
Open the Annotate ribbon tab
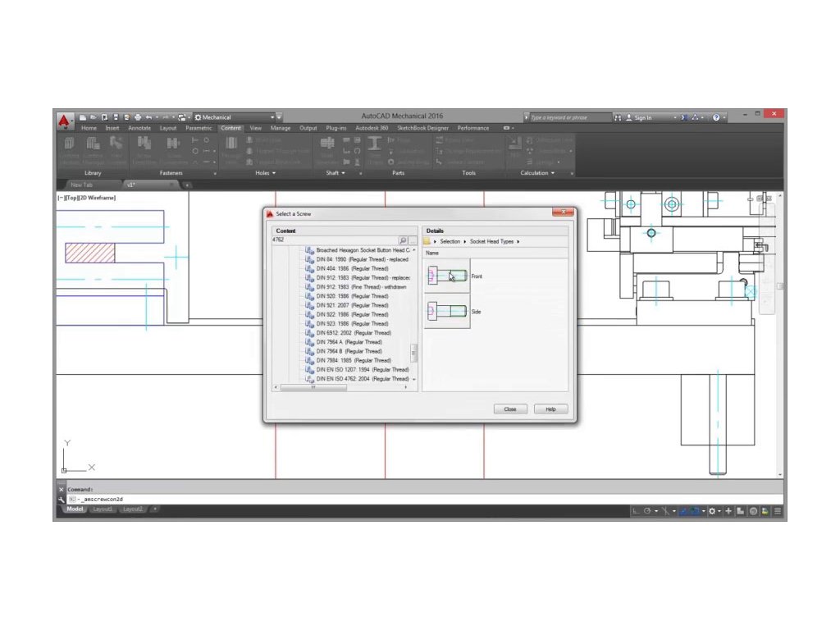point(139,128)
